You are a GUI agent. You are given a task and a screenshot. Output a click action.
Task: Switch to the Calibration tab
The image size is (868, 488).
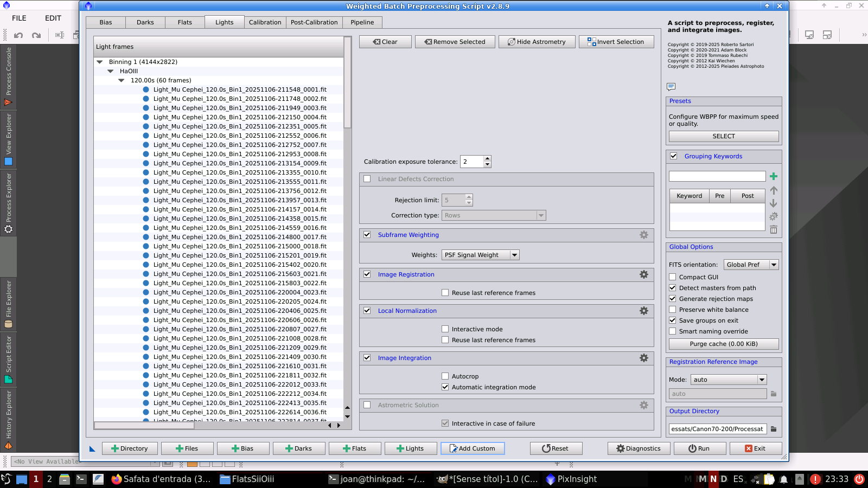[x=265, y=22]
